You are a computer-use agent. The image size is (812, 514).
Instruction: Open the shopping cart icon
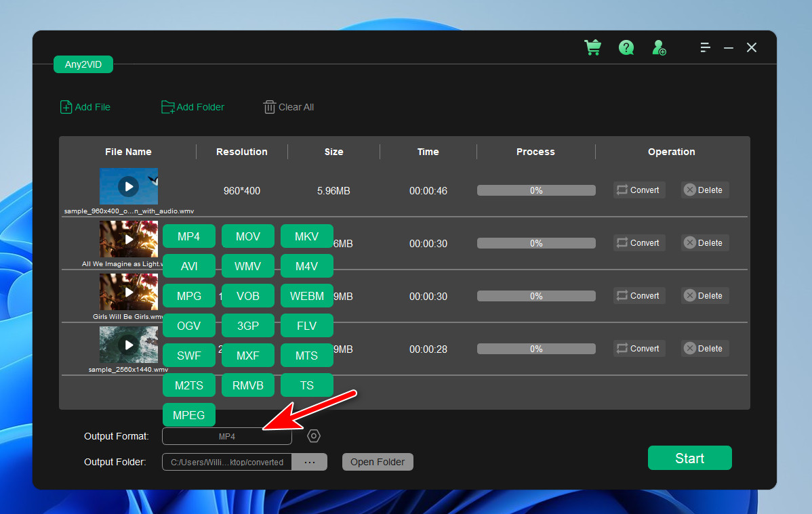coord(593,47)
